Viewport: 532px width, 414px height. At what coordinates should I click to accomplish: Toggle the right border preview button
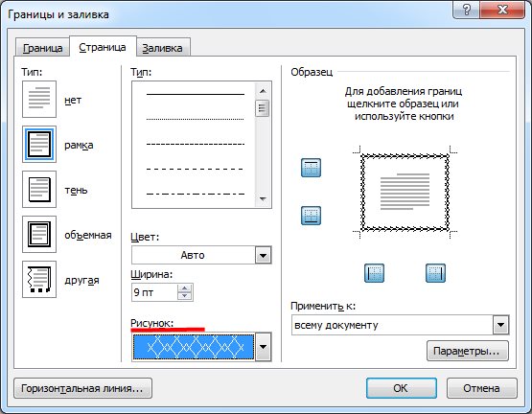click(x=435, y=273)
